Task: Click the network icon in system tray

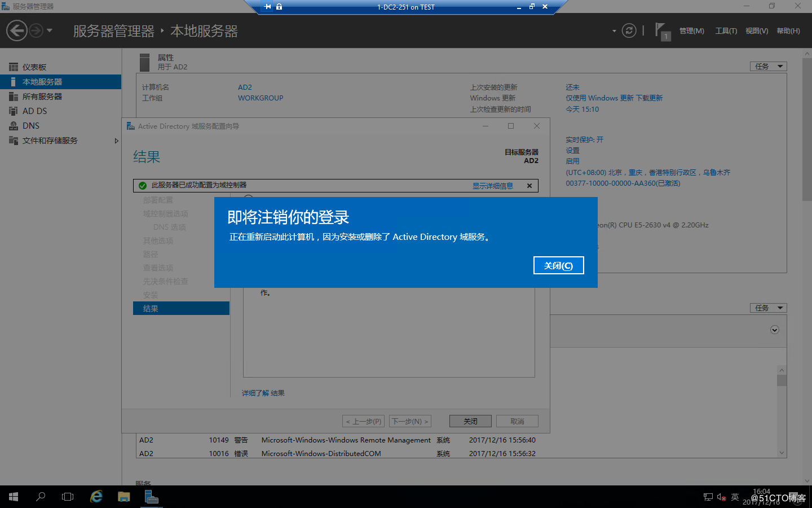Action: click(708, 497)
